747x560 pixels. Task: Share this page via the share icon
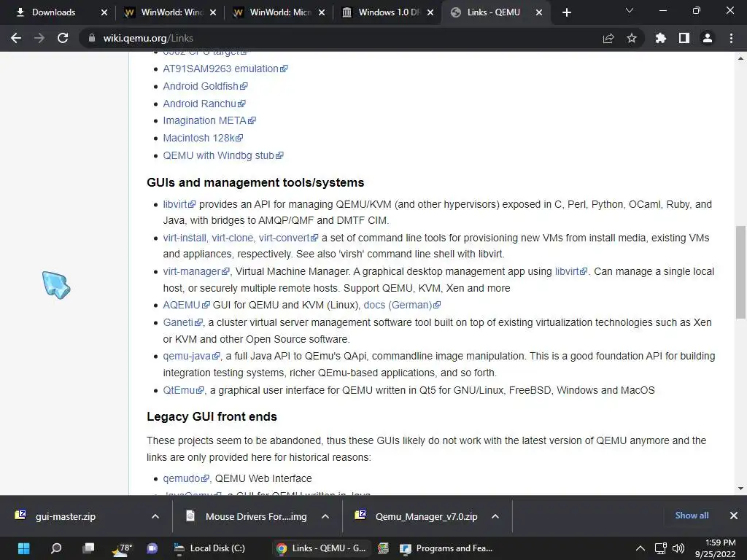coord(608,38)
